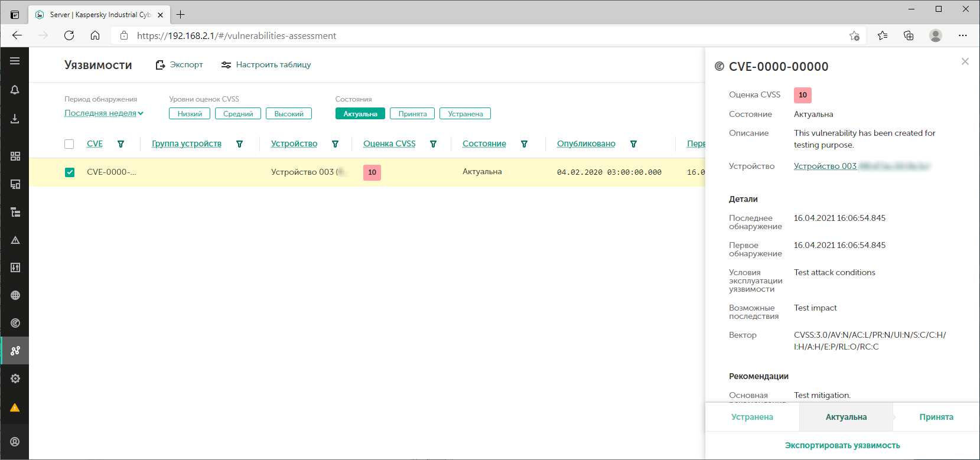The height and width of the screenshot is (460, 980).
Task: Click the browser address bar
Action: coord(473,35)
